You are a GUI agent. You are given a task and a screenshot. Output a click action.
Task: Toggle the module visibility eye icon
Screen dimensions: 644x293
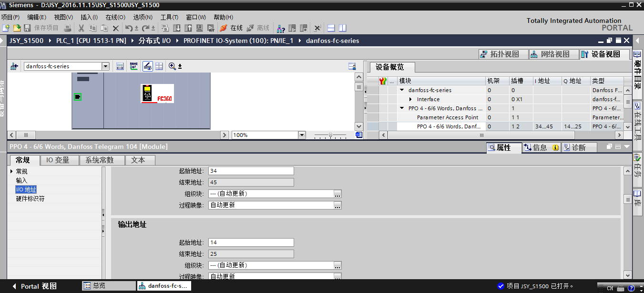point(147,66)
